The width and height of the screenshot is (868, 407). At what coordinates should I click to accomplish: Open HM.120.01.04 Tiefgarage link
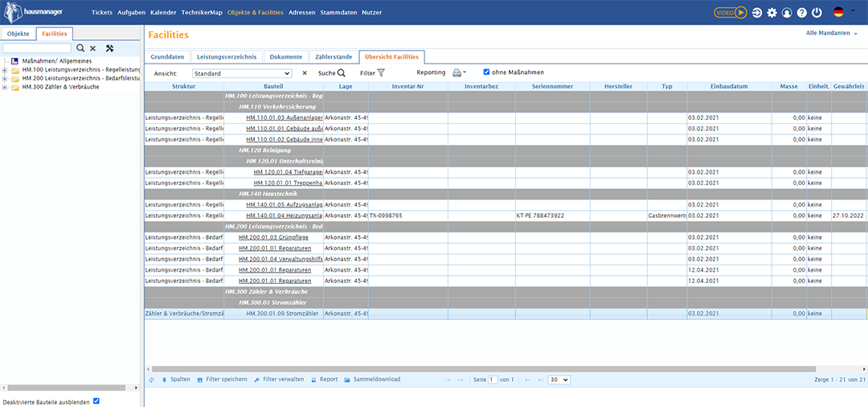tap(289, 172)
